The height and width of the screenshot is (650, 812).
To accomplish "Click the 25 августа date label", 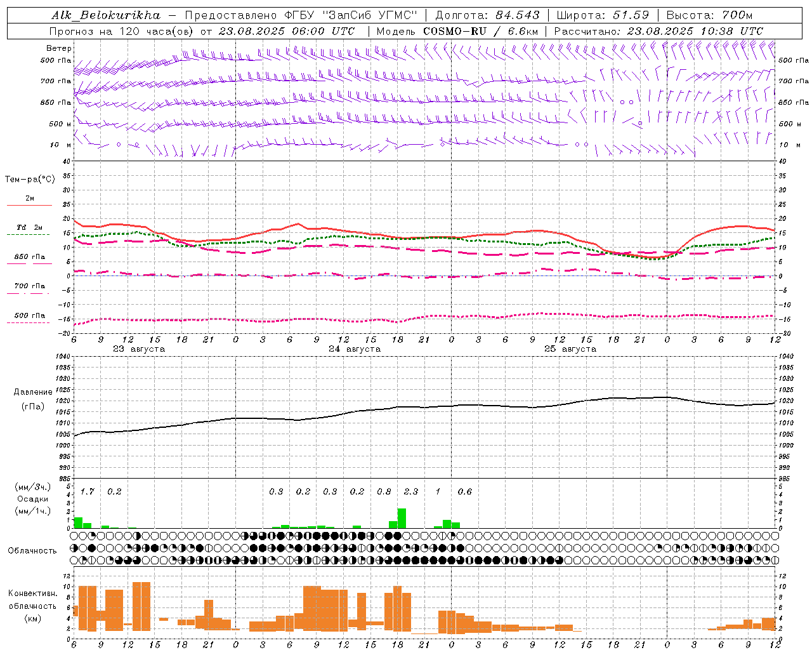I will [x=570, y=349].
